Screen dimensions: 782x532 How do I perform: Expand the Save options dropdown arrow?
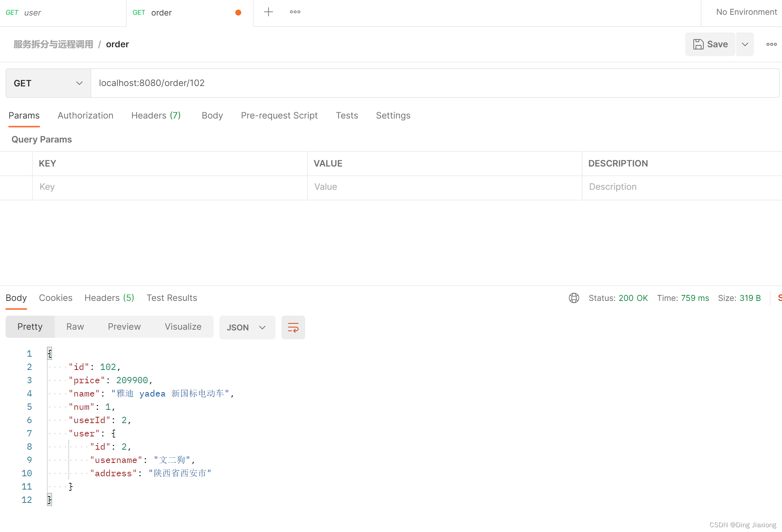point(745,44)
